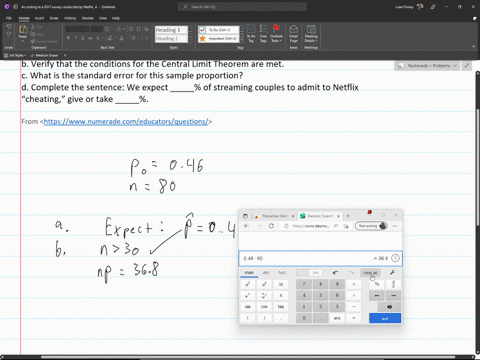Image resolution: width=480 pixels, height=360 pixels.
Task: Toggle Italic formatting
Action: pos(76,38)
